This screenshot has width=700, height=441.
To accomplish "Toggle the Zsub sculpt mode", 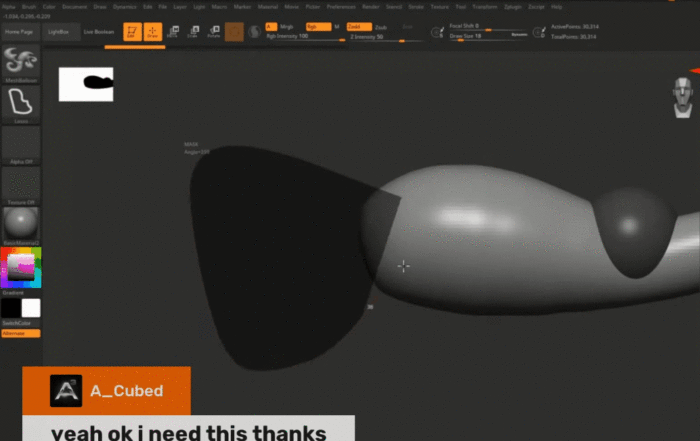I will click(381, 26).
